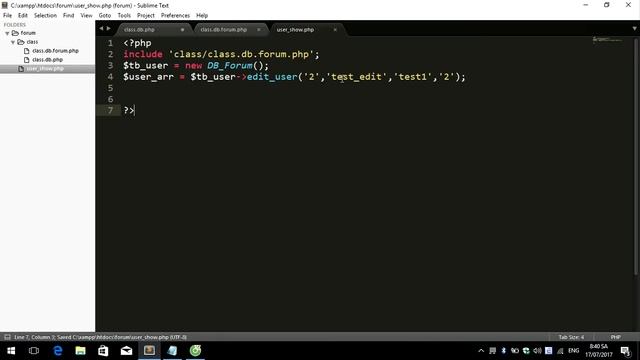The height and width of the screenshot is (360, 640).
Task: Click the 'DB_Forum' class name
Action: 229,66
